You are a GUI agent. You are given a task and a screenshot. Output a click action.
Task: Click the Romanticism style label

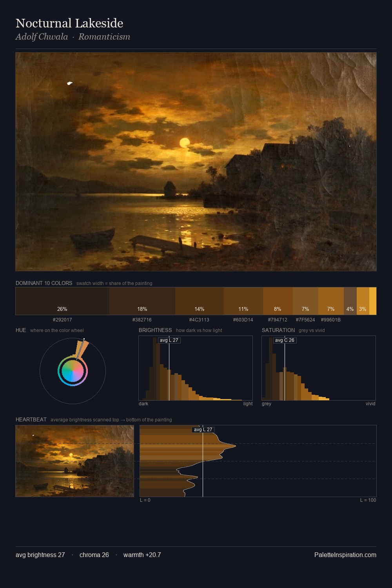[x=104, y=37]
